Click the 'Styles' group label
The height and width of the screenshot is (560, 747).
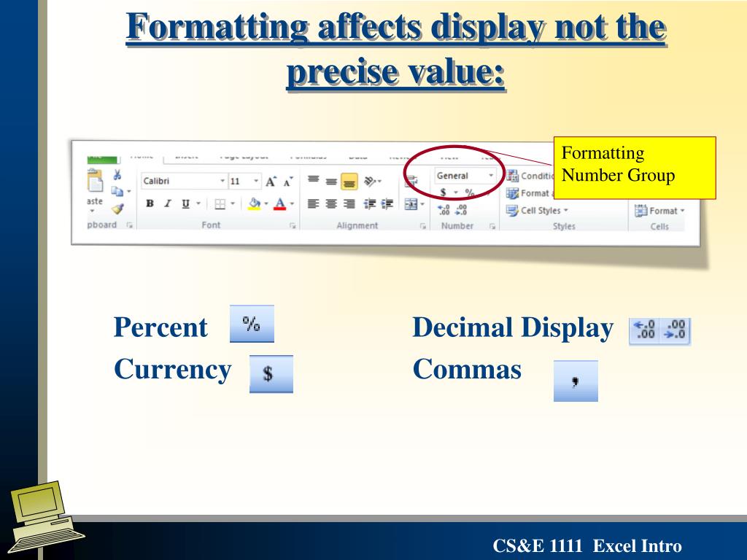coord(564,226)
